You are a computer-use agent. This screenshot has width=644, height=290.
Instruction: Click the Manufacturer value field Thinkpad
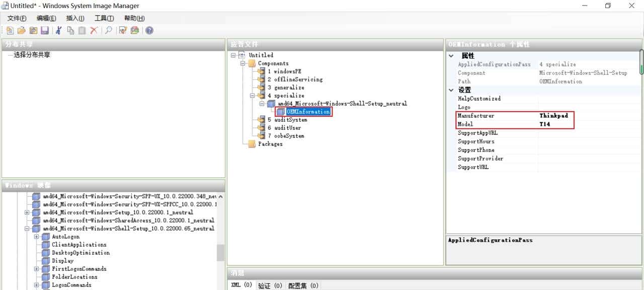coord(553,116)
